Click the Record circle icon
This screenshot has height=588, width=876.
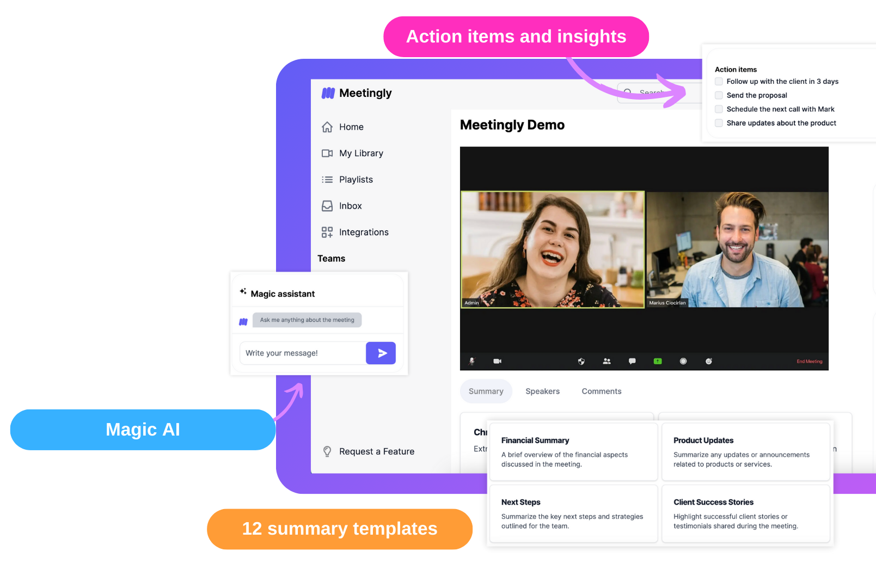click(x=683, y=361)
